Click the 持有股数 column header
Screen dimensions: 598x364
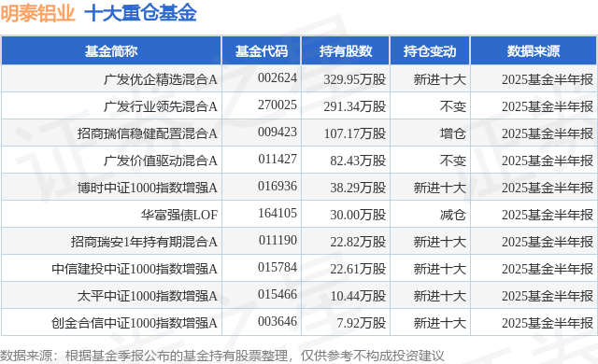pyautogui.click(x=346, y=51)
